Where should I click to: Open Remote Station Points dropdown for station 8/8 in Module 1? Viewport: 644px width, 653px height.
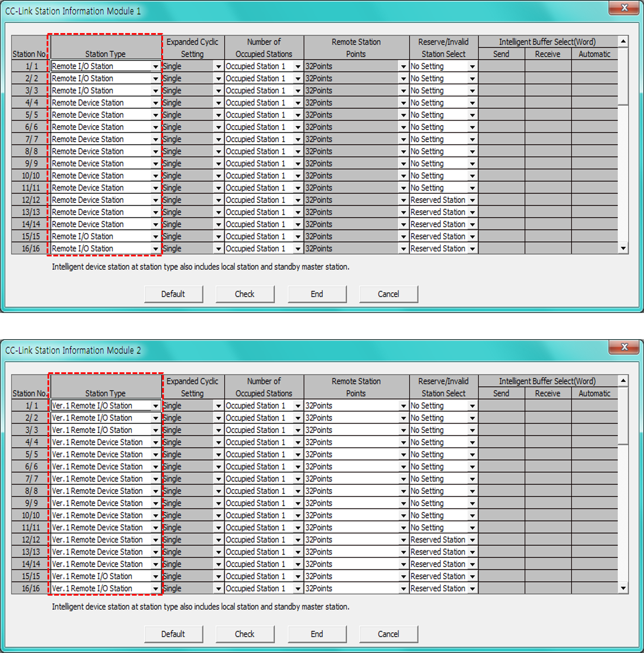[404, 152]
